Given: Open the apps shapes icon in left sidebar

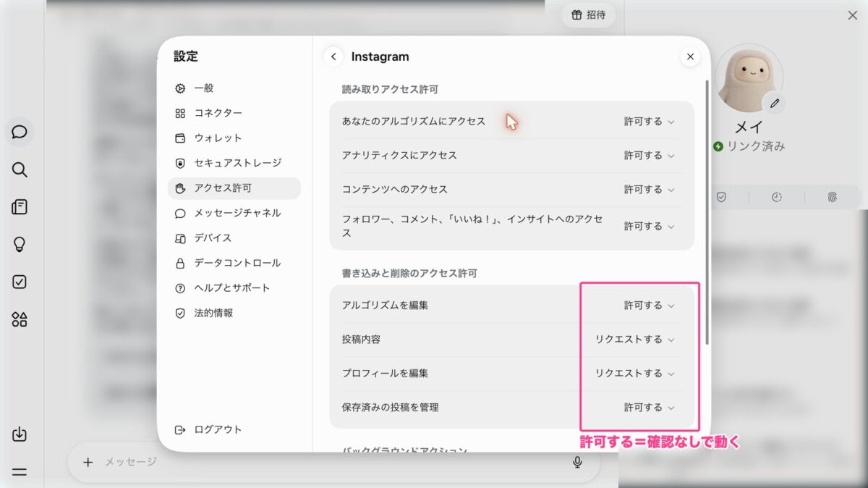Looking at the screenshot, I should pos(20,319).
